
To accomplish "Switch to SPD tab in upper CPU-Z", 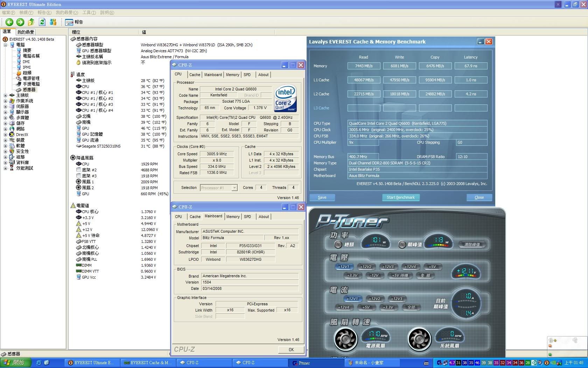I will (x=247, y=75).
